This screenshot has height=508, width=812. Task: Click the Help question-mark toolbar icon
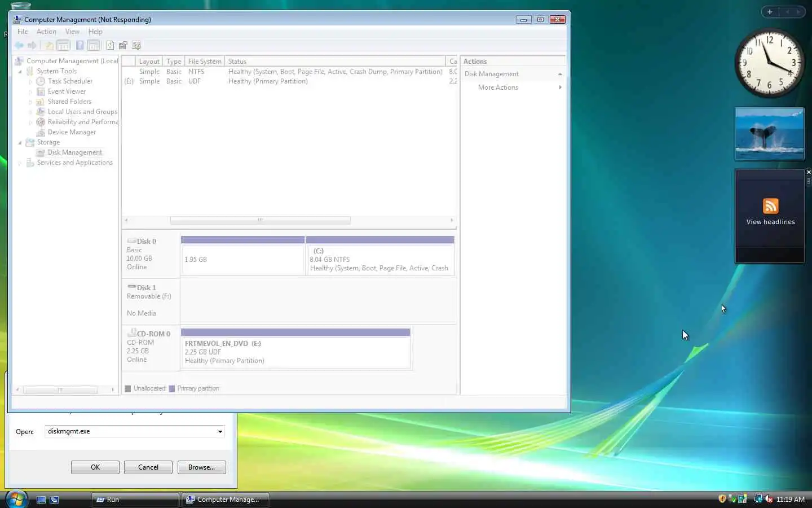pos(80,45)
